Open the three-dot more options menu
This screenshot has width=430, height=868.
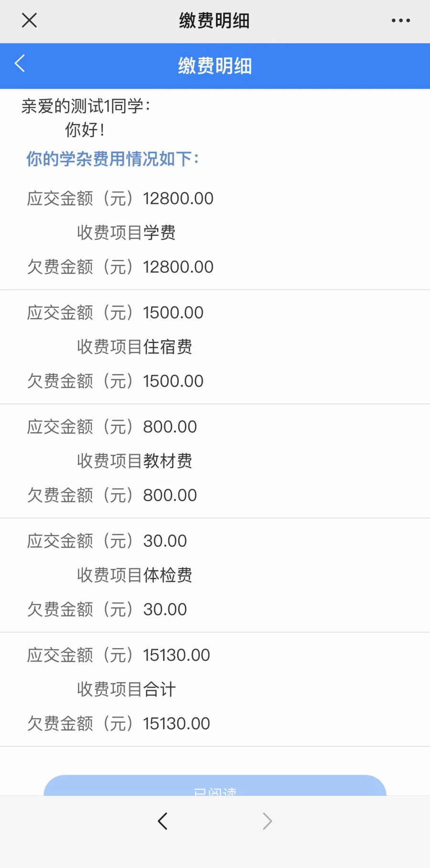tap(400, 21)
